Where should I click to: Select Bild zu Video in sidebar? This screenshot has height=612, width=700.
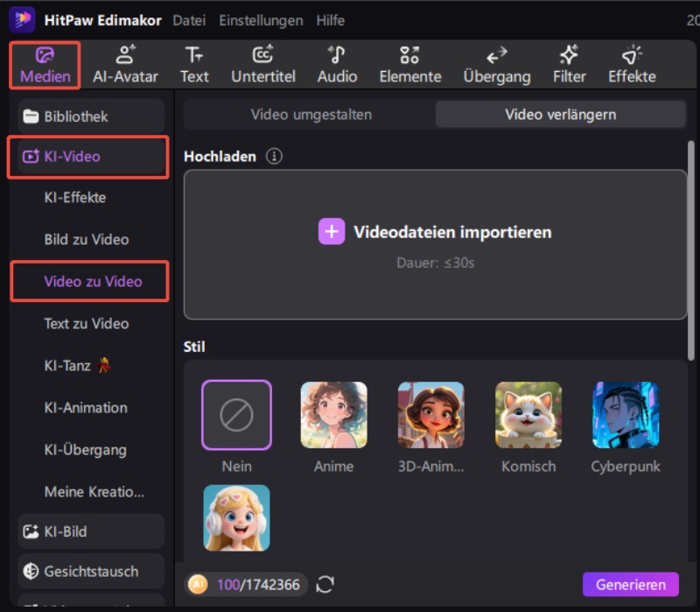pyautogui.click(x=87, y=240)
